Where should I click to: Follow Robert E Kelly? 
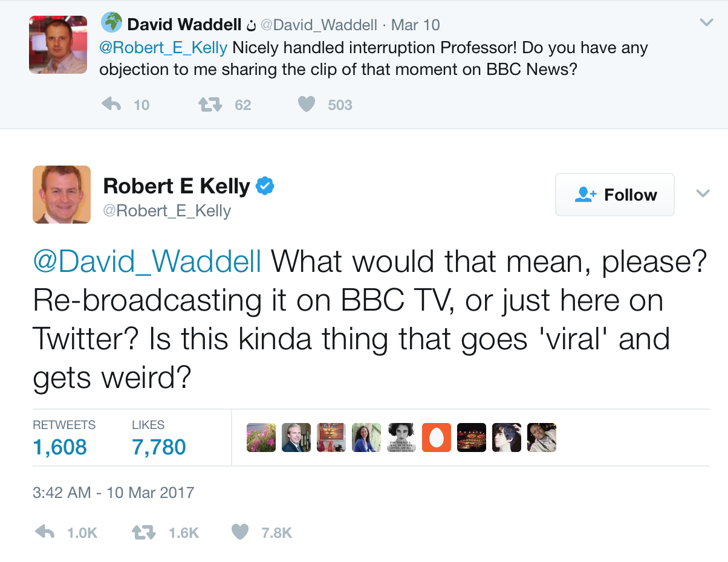pyautogui.click(x=615, y=195)
